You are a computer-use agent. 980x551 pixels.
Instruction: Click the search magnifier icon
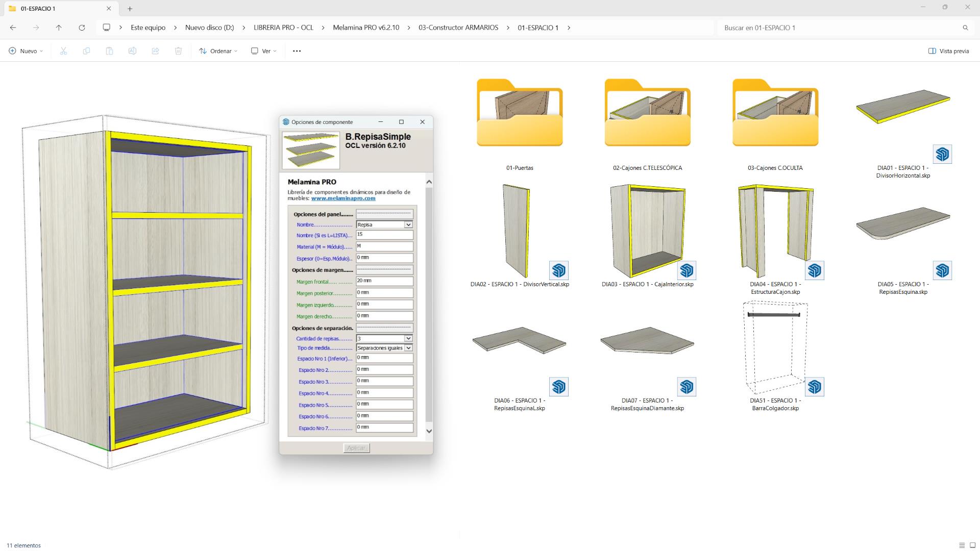[965, 28]
